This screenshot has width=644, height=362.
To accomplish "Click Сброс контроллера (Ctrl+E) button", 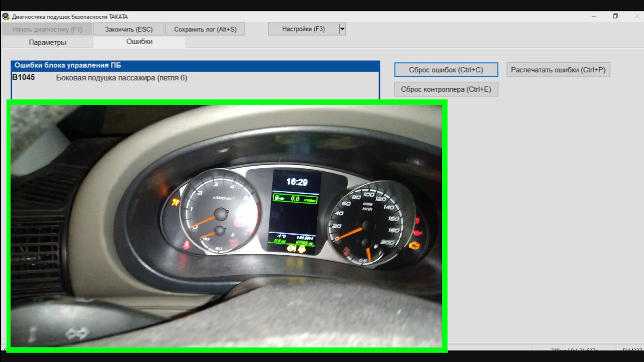I will click(446, 89).
